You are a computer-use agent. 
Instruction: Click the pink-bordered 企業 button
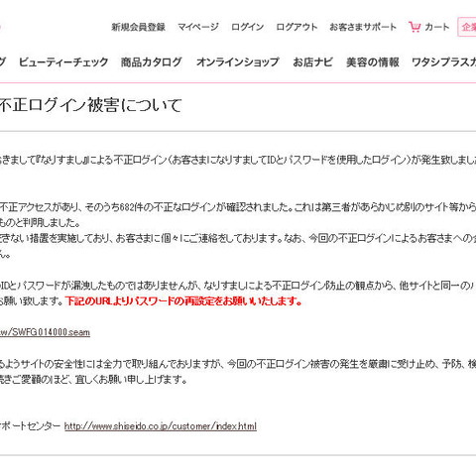pyautogui.click(x=467, y=27)
